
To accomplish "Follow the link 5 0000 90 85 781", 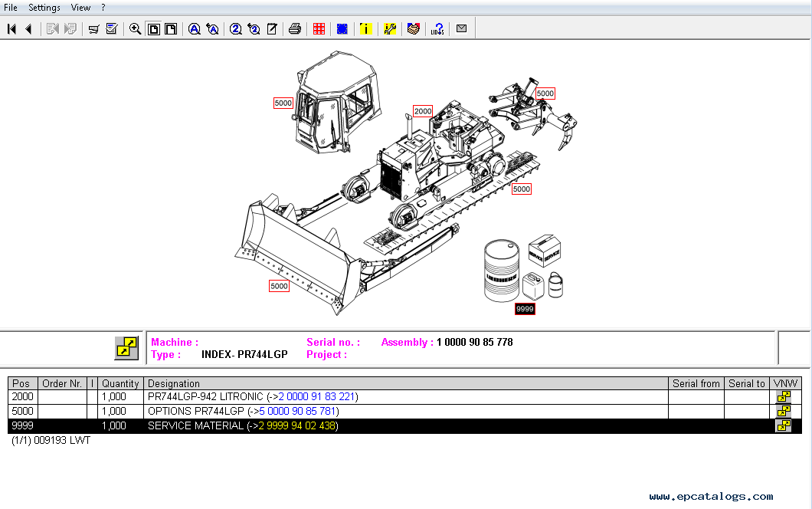I will click(298, 412).
